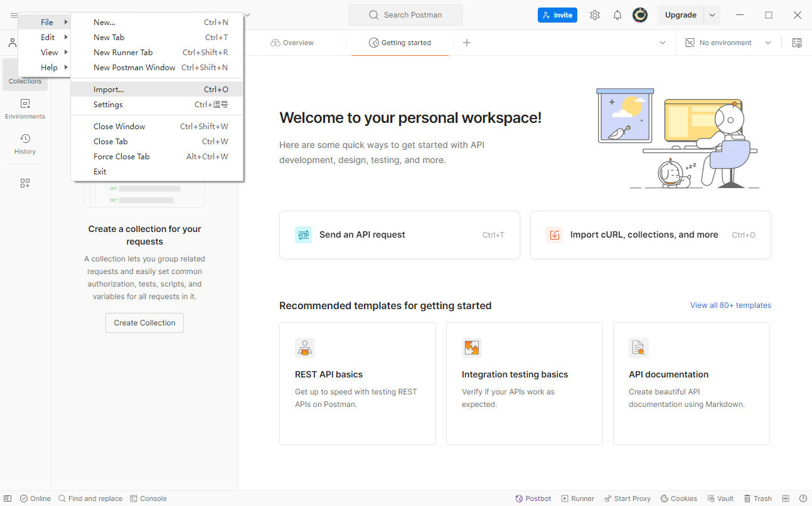Click the Search Postman field

point(405,15)
